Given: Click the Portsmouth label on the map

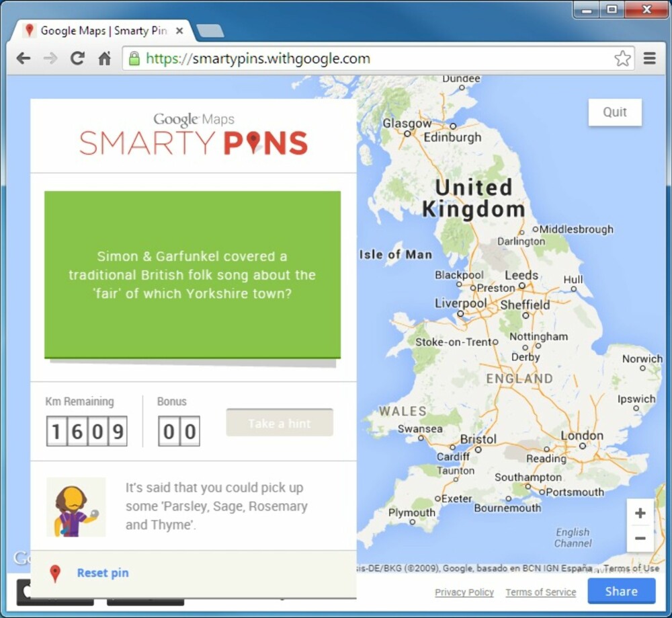Looking at the screenshot, I should pyautogui.click(x=575, y=492).
